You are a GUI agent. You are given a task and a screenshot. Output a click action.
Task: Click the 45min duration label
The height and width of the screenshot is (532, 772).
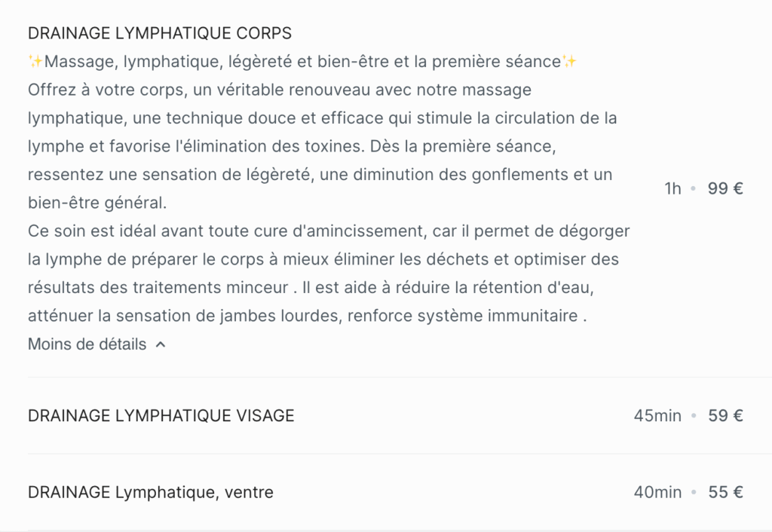657,416
